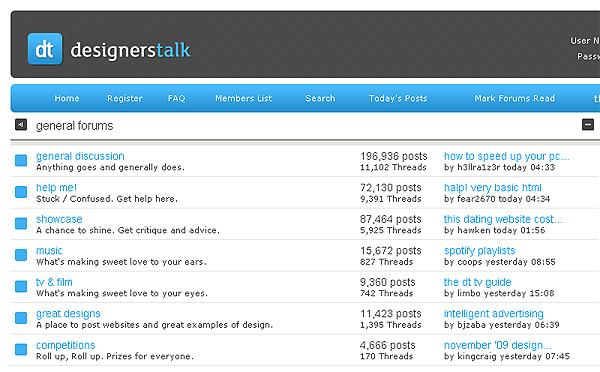
Task: Open the Members List menu item
Action: 243,98
